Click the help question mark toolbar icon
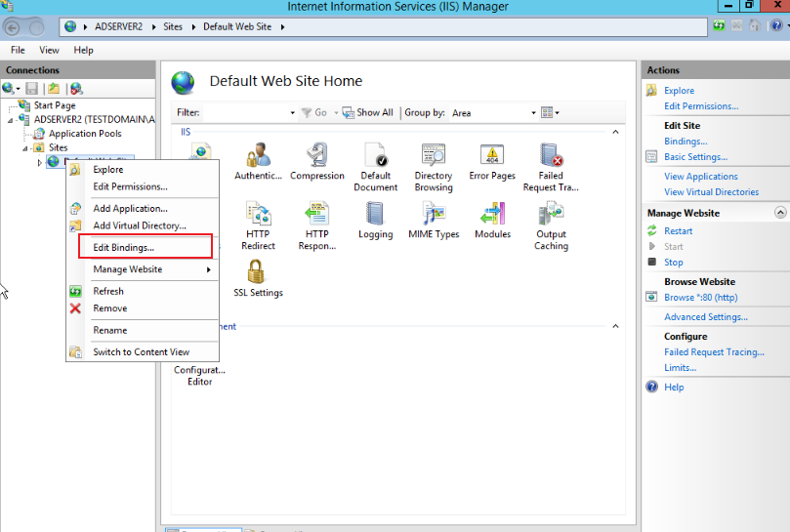 776,25
